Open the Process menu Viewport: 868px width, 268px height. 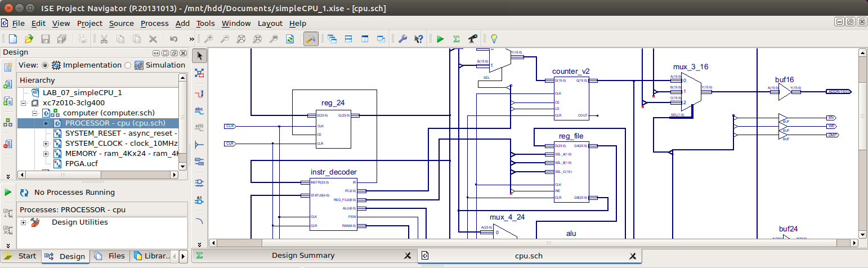154,23
